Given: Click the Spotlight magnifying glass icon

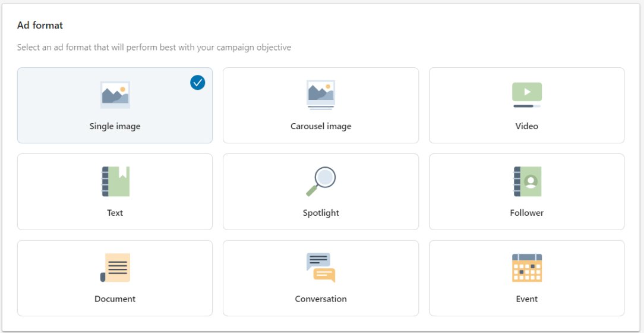Looking at the screenshot, I should [321, 181].
